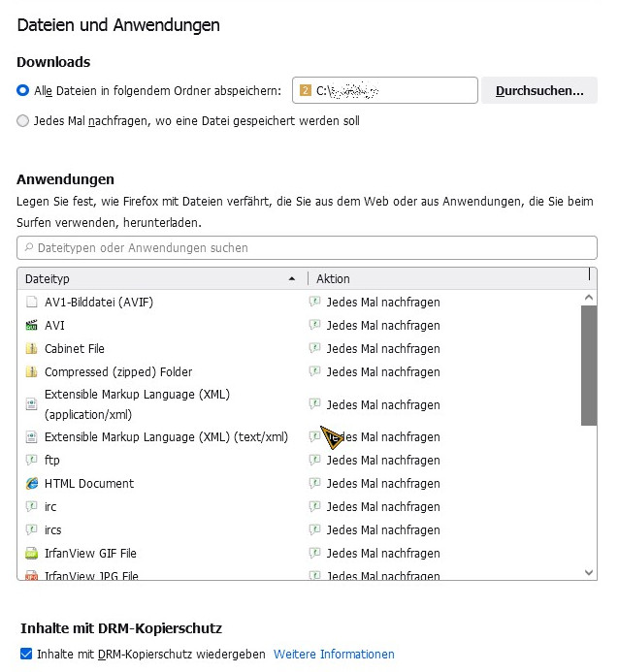619x672 pixels.
Task: Click the Durchsuchen... button
Action: pyautogui.click(x=539, y=91)
